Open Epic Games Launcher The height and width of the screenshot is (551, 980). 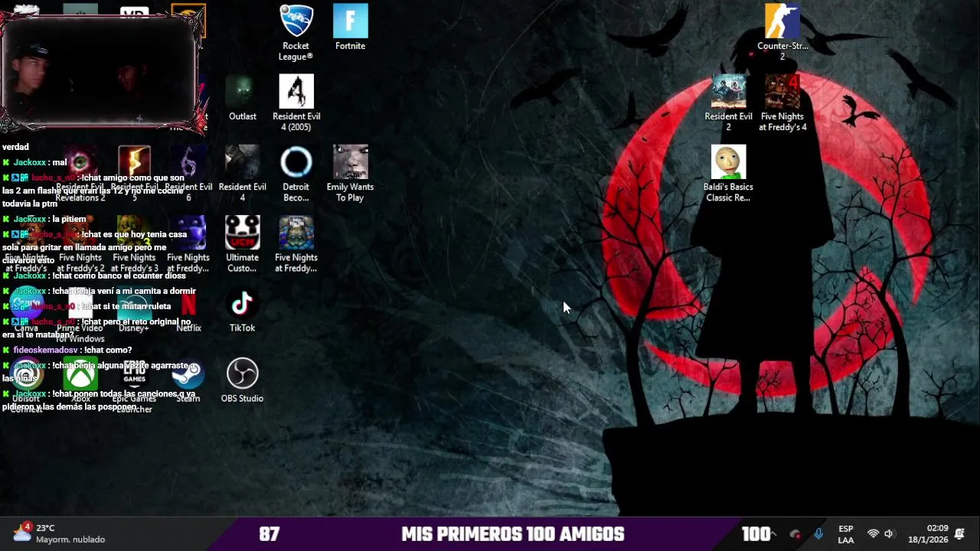(134, 386)
